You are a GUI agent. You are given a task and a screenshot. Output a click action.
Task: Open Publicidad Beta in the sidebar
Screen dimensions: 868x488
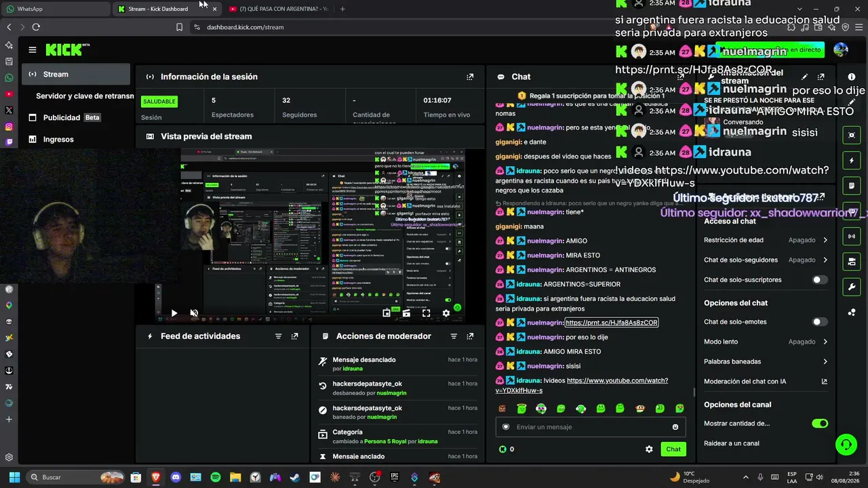(x=76, y=117)
